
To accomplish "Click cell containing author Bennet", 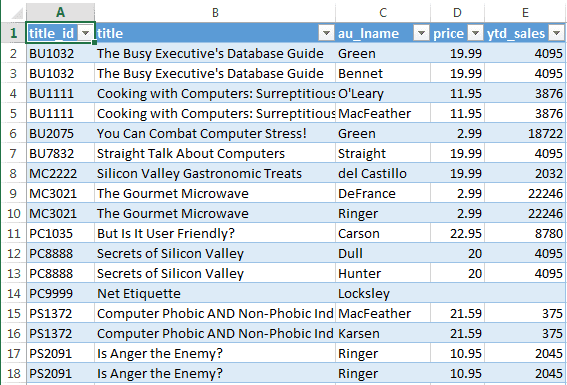I will (x=383, y=73).
